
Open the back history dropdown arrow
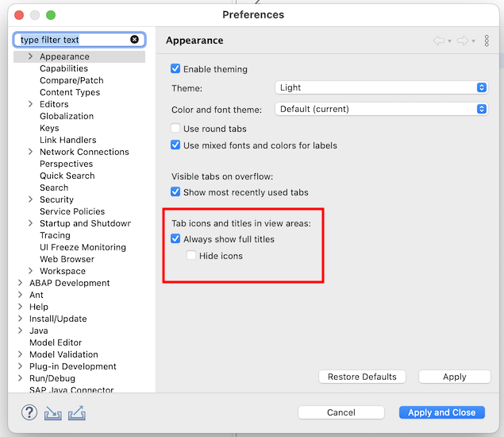click(x=450, y=41)
